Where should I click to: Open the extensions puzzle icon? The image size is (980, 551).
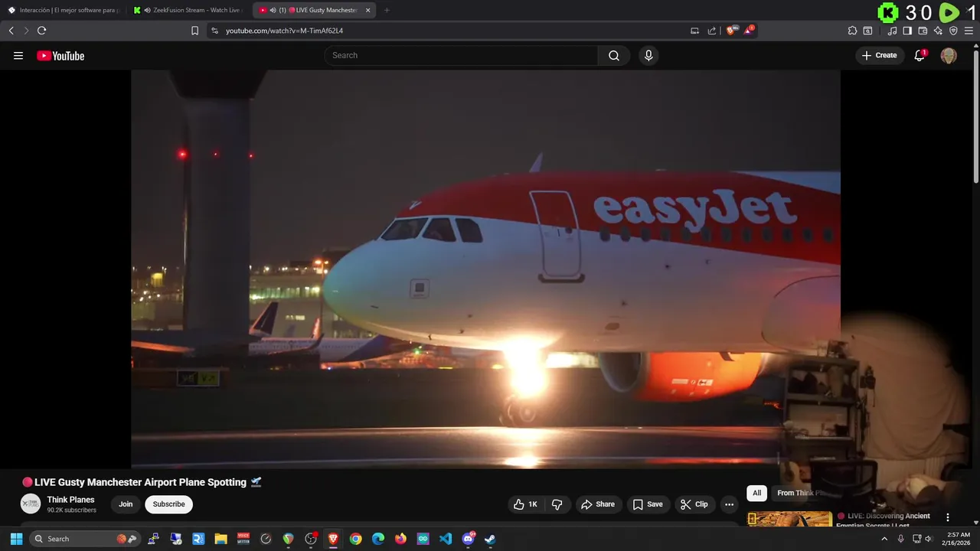852,31
